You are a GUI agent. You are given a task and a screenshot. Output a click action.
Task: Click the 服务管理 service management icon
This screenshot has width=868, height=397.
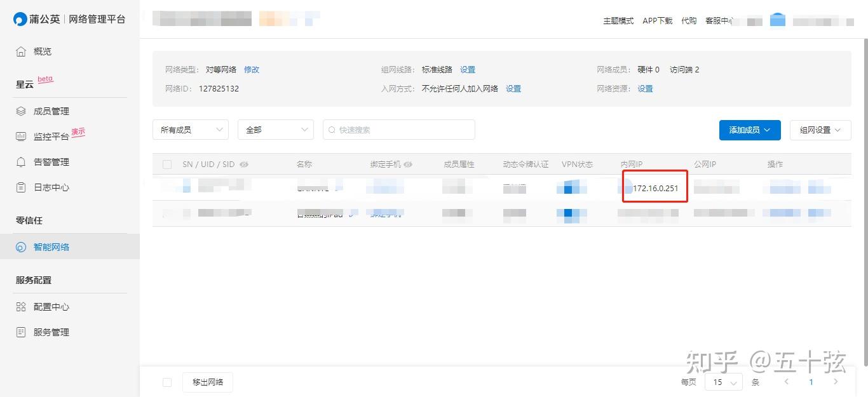[21, 332]
